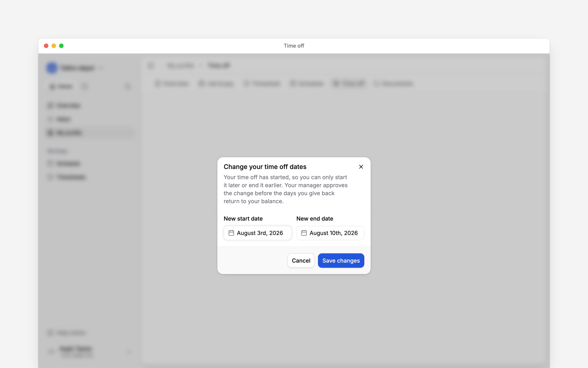588x368 pixels.
Task: Click the red close window button
Action: 46,46
